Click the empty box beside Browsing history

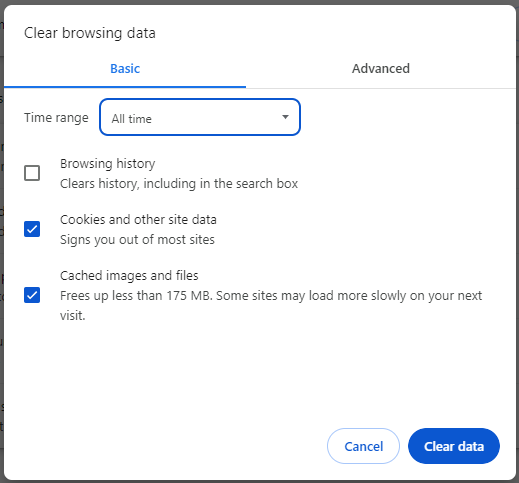pyautogui.click(x=32, y=173)
